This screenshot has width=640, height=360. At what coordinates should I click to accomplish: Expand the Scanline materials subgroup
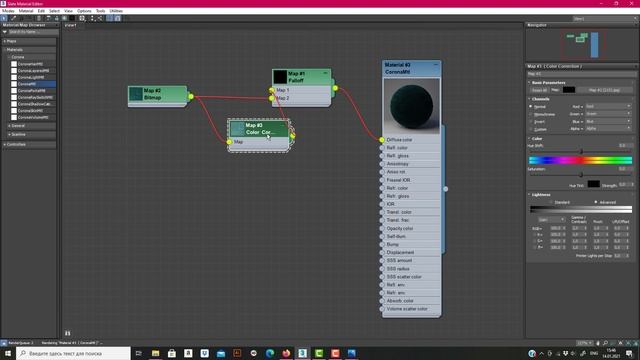click(x=9, y=134)
